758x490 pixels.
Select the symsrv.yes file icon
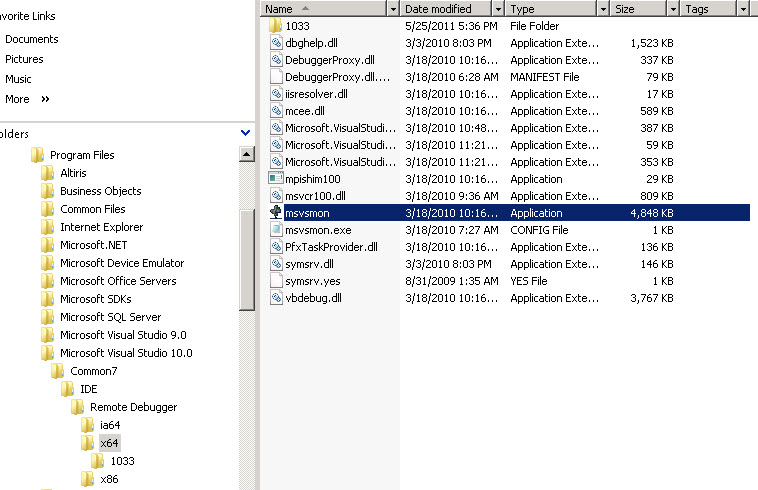[276, 281]
